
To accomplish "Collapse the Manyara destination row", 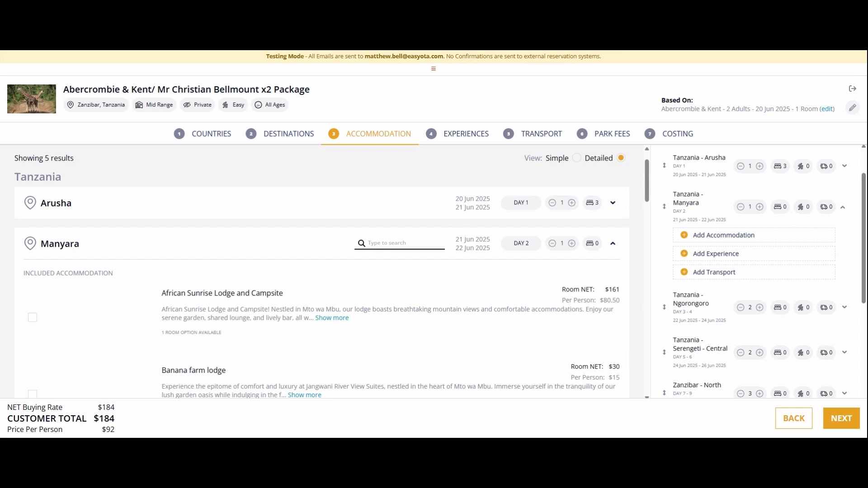I will (x=613, y=244).
